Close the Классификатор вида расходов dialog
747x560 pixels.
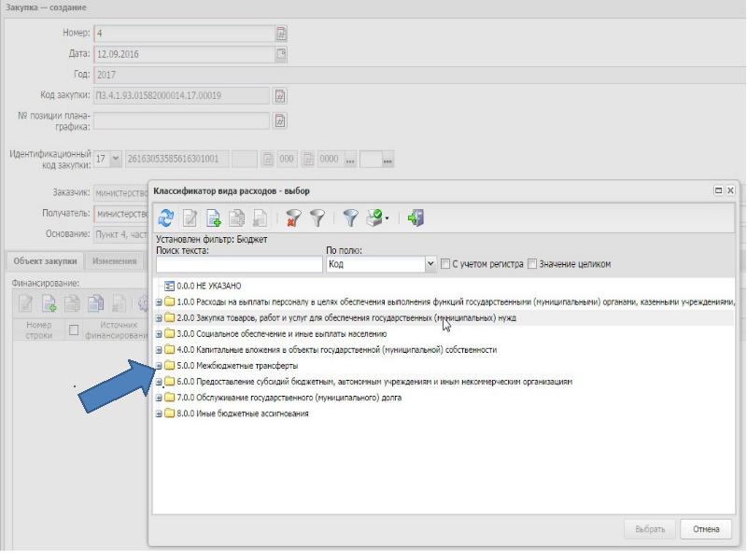pyautogui.click(x=730, y=190)
